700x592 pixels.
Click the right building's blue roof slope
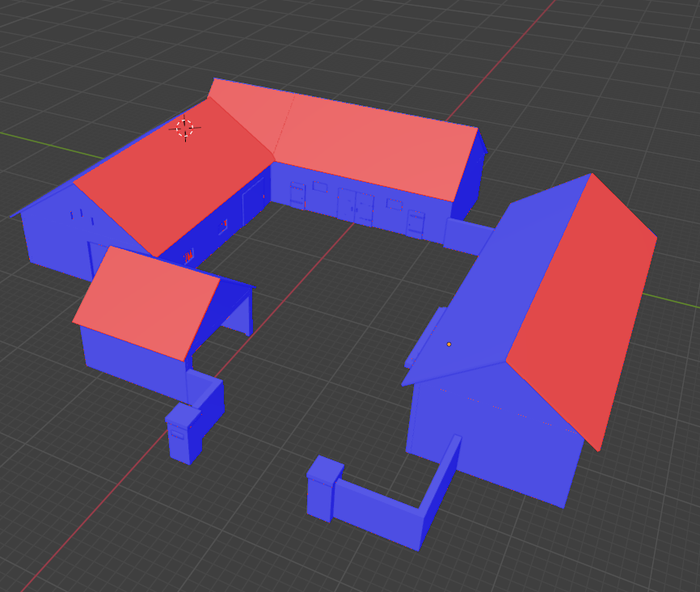[x=496, y=279]
